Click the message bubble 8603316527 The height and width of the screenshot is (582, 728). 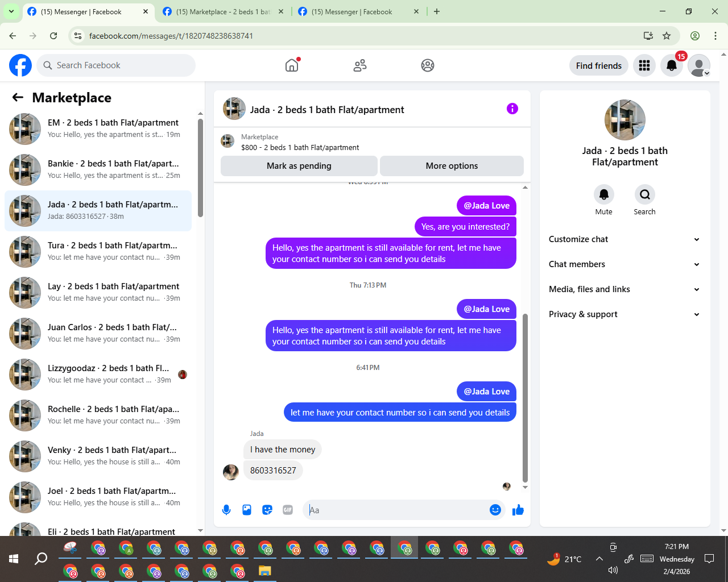(273, 470)
